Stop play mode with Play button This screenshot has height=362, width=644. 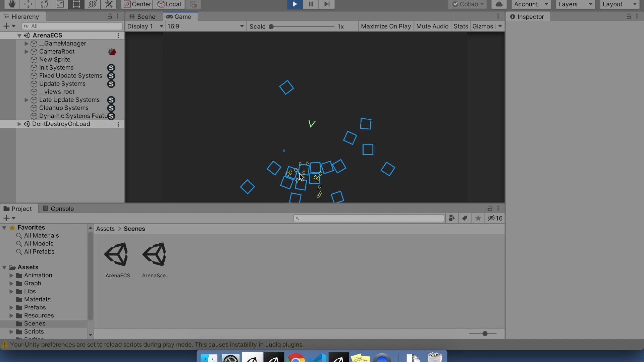click(294, 4)
